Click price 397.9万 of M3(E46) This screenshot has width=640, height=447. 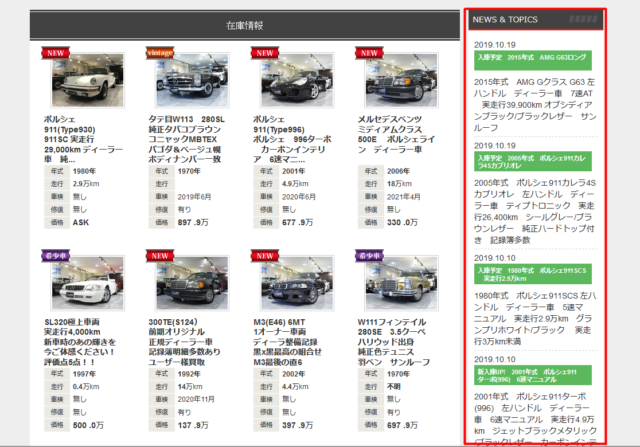(298, 425)
